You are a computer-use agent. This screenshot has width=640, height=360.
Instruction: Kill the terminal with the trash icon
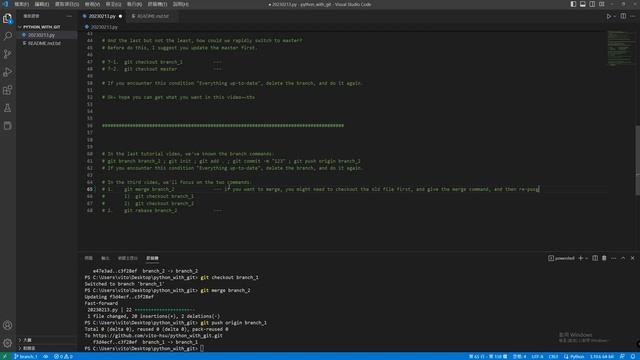[604, 258]
